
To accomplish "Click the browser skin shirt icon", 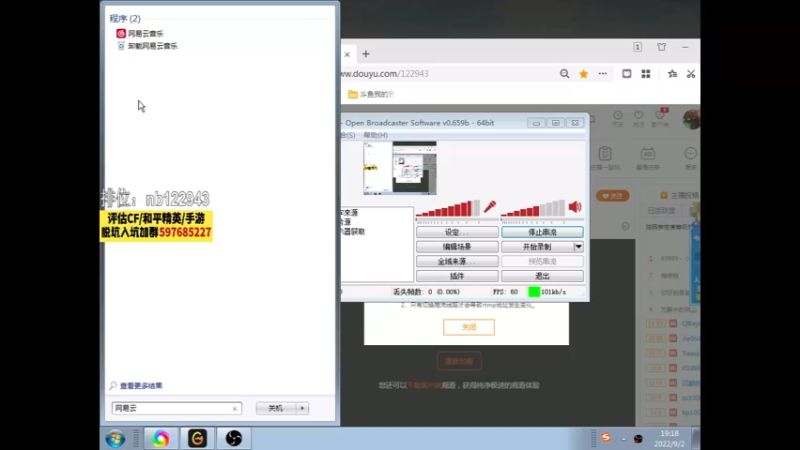I will pos(662,47).
